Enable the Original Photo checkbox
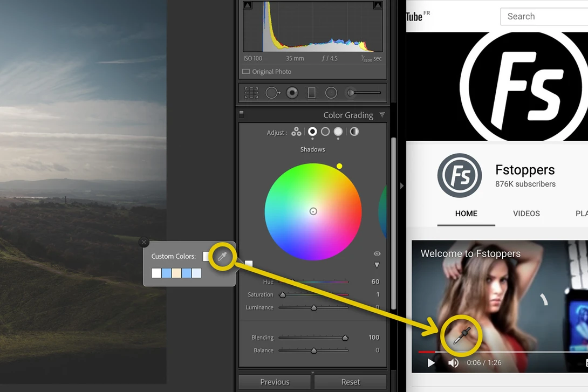This screenshot has height=392, width=588. coord(246,72)
